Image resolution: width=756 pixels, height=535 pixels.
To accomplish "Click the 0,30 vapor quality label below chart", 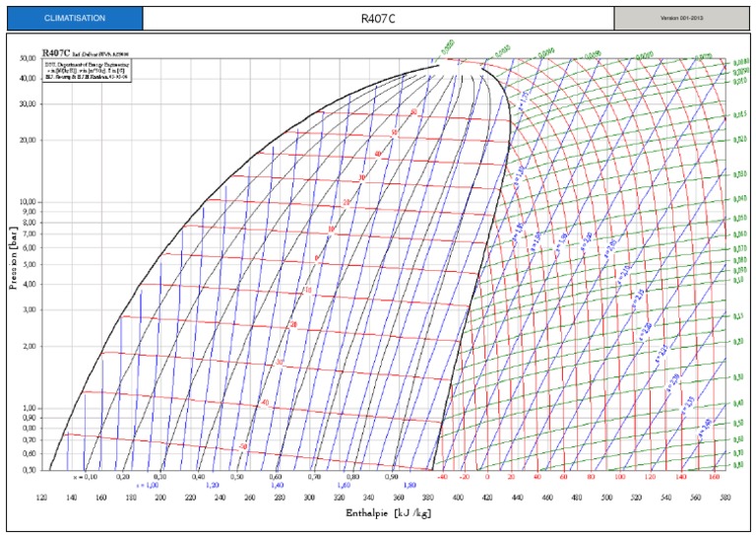I will (160, 477).
